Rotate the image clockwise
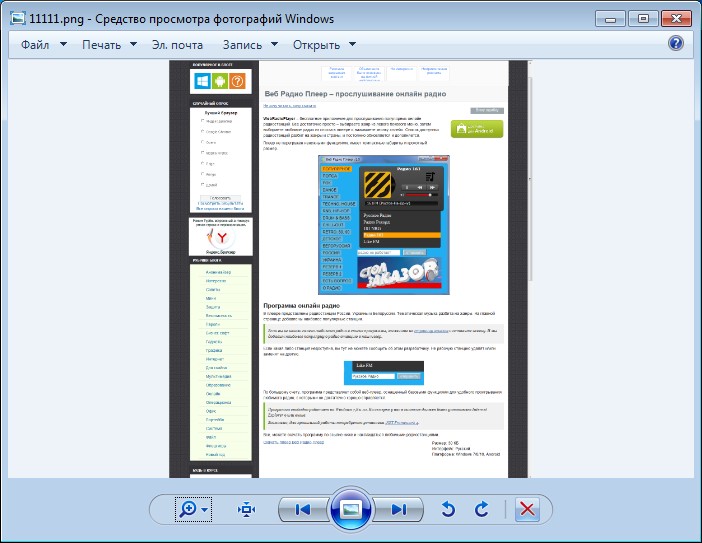702x543 pixels. (x=481, y=509)
